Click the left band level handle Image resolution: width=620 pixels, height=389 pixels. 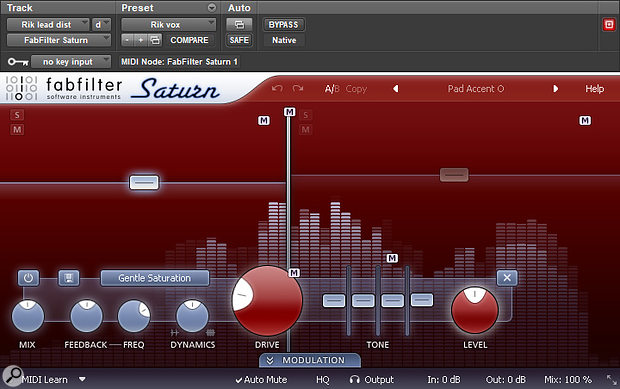coord(144,182)
